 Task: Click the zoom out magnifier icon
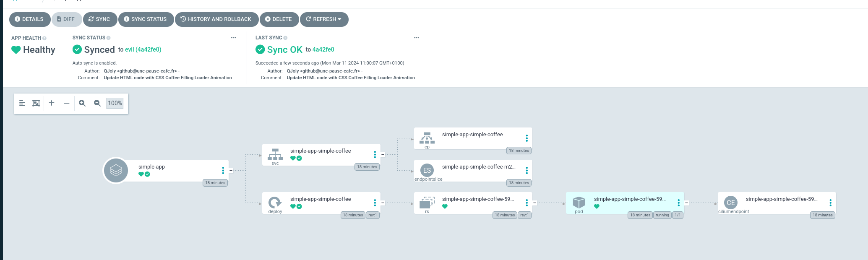97,103
